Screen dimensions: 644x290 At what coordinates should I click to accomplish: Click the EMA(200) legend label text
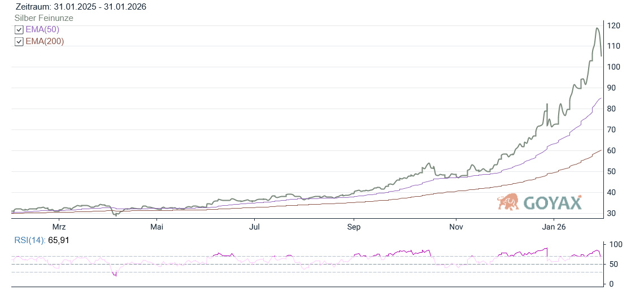point(45,42)
